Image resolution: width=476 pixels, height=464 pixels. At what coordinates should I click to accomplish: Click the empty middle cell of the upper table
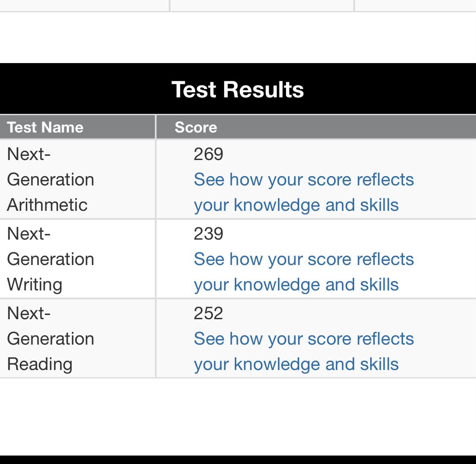pyautogui.click(x=262, y=6)
